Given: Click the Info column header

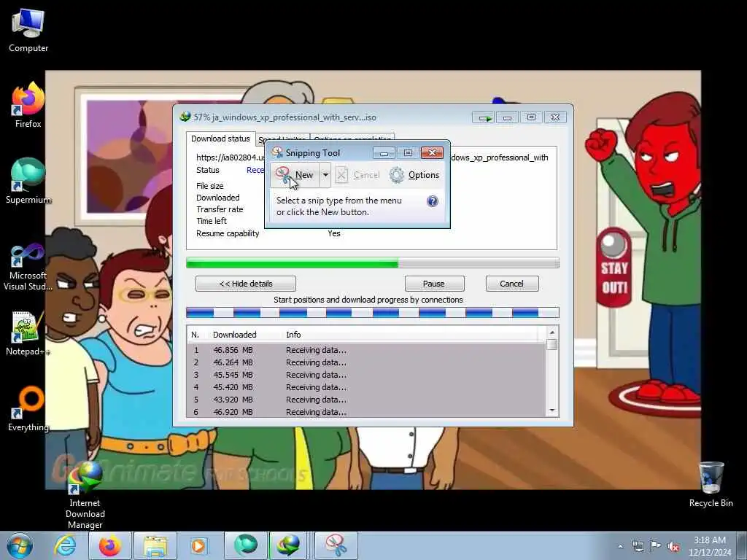Looking at the screenshot, I should pos(293,335).
